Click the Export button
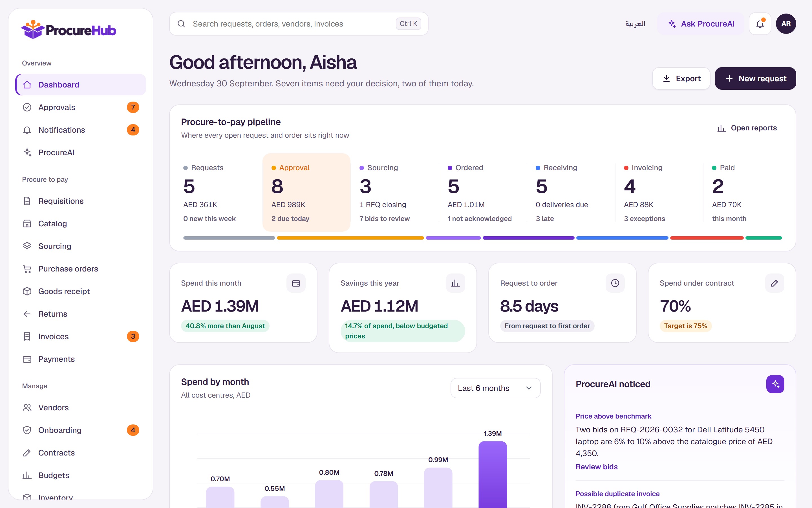This screenshot has height=508, width=812. [x=681, y=78]
